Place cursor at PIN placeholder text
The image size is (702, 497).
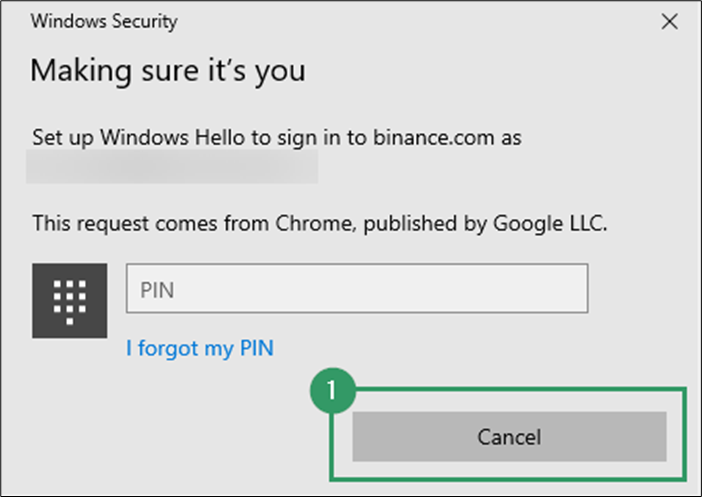coord(157,290)
